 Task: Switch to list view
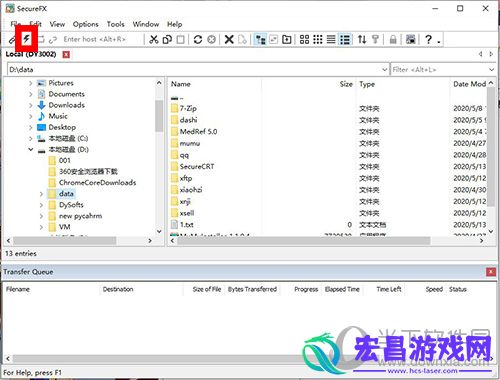pos(331,39)
